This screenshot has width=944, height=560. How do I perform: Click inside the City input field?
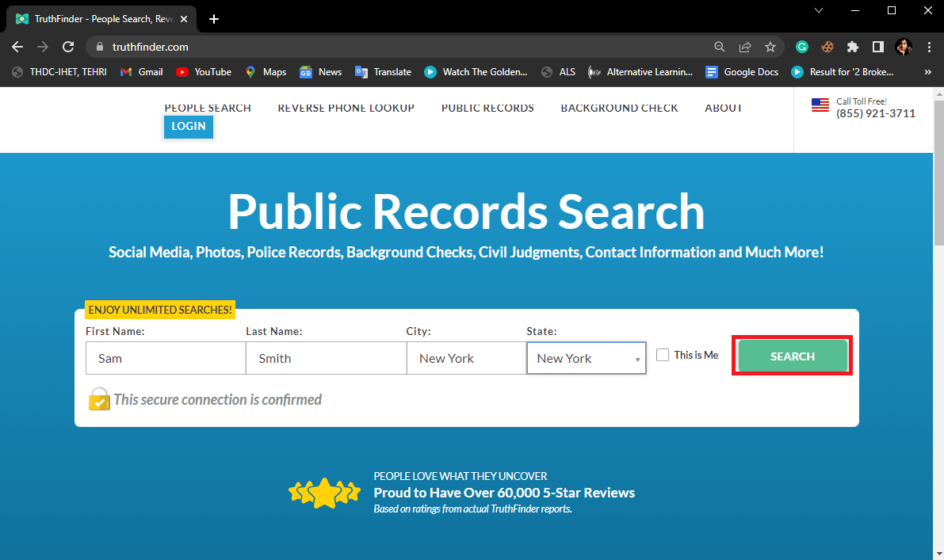coord(466,358)
